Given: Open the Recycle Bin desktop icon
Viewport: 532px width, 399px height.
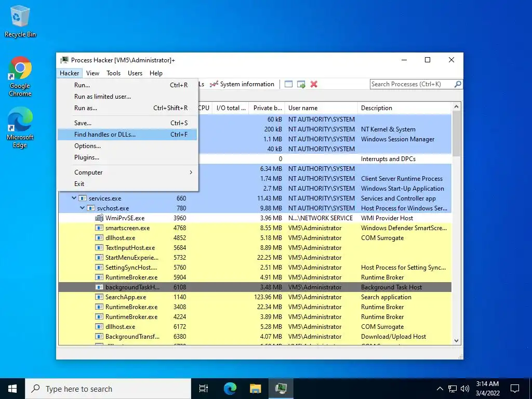Looking at the screenshot, I should pyautogui.click(x=20, y=22).
